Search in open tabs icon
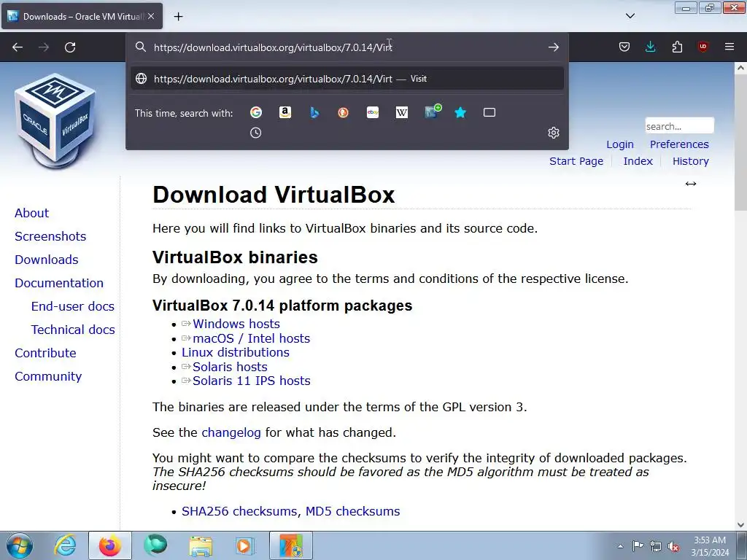The height and width of the screenshot is (560, 747). tap(489, 112)
